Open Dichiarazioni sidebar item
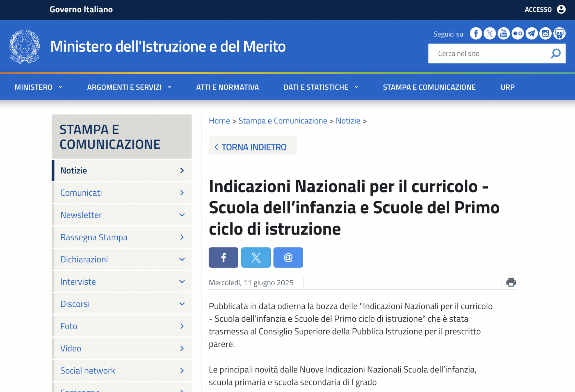 tap(122, 259)
